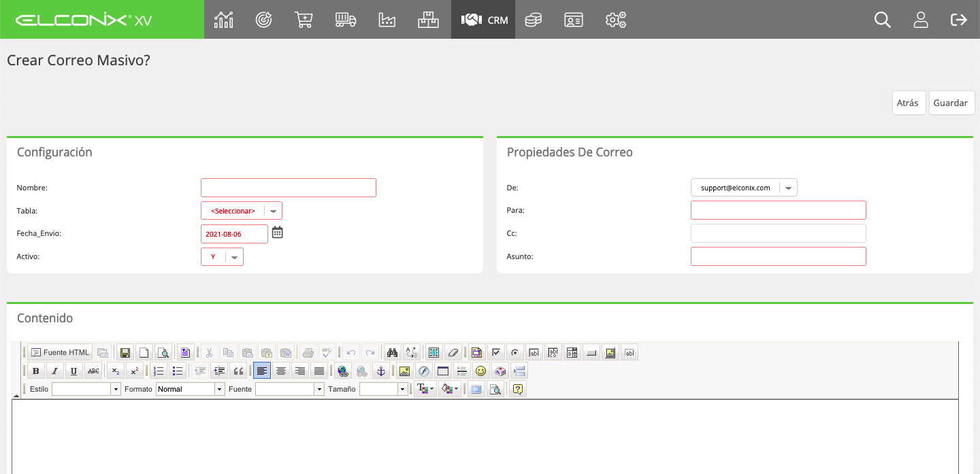Insert an anchor in editor
980x474 pixels.
(x=381, y=371)
